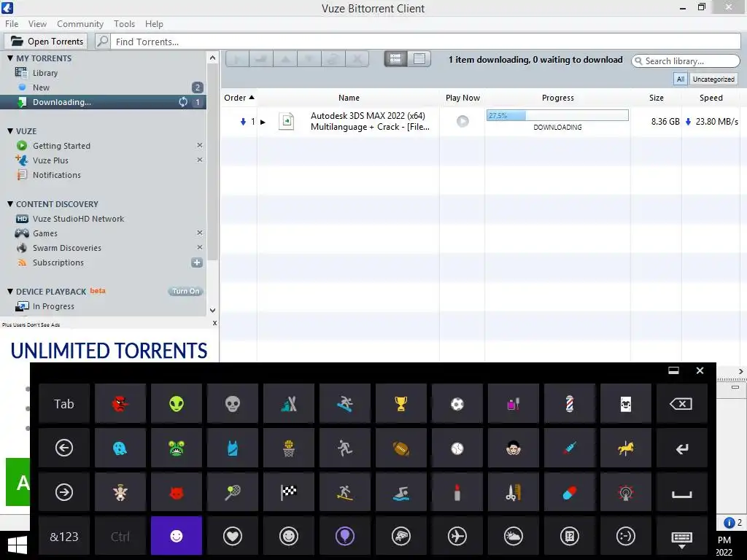Open Vuze StudioHD Network
This screenshot has height=560, width=747.
click(x=78, y=219)
